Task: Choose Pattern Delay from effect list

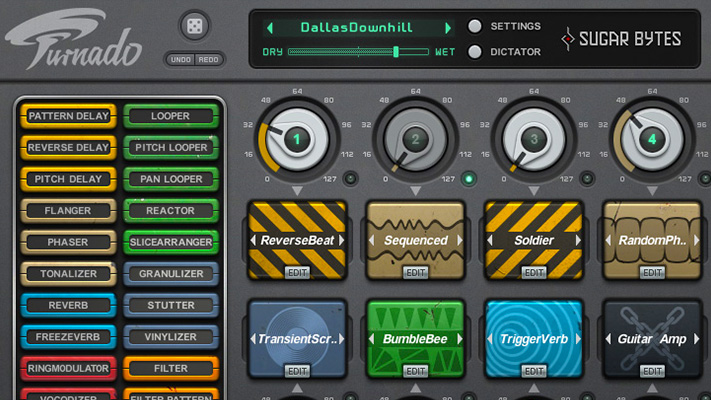Action: (68, 116)
